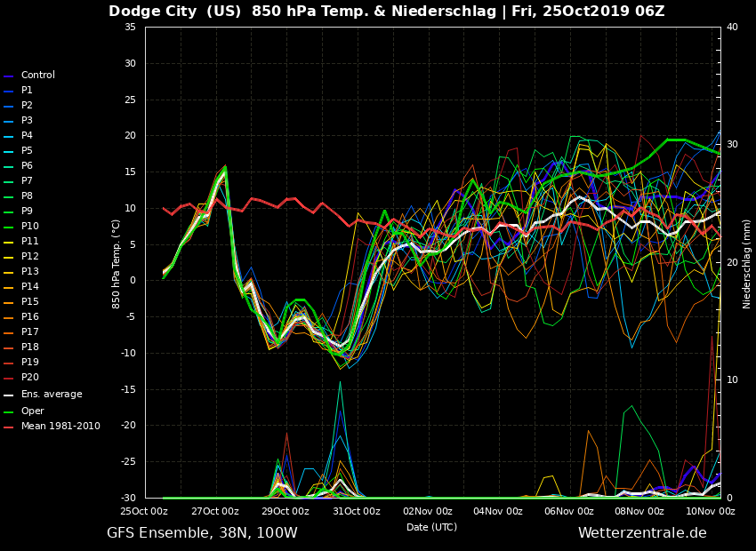Screen dimensions: 756x551
Task: Click the P13 legend label
Action: (30, 271)
